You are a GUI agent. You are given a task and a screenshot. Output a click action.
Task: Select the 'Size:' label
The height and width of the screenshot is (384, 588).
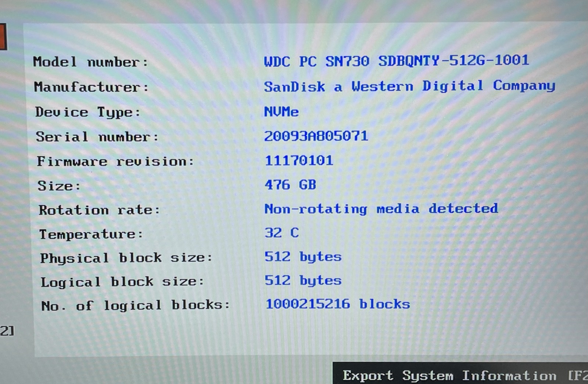pyautogui.click(x=59, y=186)
